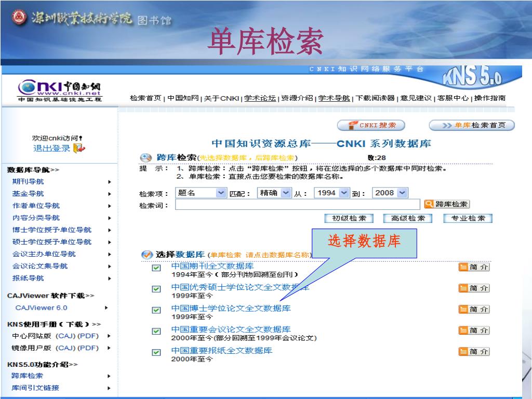Screen dimensions: 532x399
Task: Open 关于CNKI menu item
Action: 221,98
